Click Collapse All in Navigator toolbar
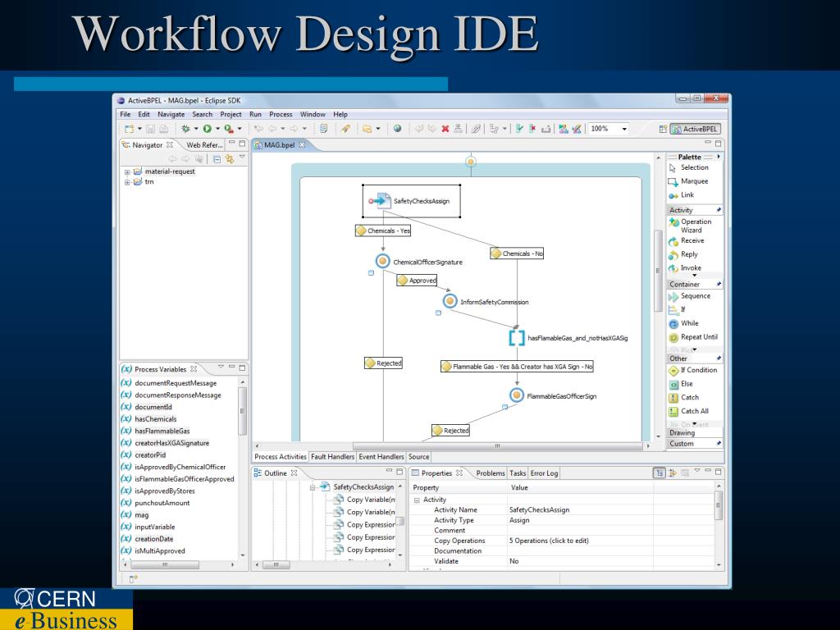This screenshot has width=840, height=630. click(217, 159)
